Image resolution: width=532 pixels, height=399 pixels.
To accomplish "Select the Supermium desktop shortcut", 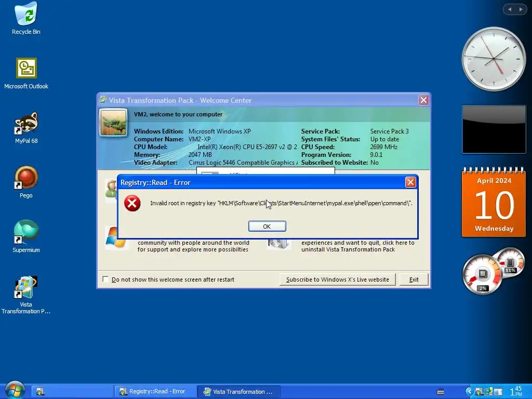I will coord(26,236).
